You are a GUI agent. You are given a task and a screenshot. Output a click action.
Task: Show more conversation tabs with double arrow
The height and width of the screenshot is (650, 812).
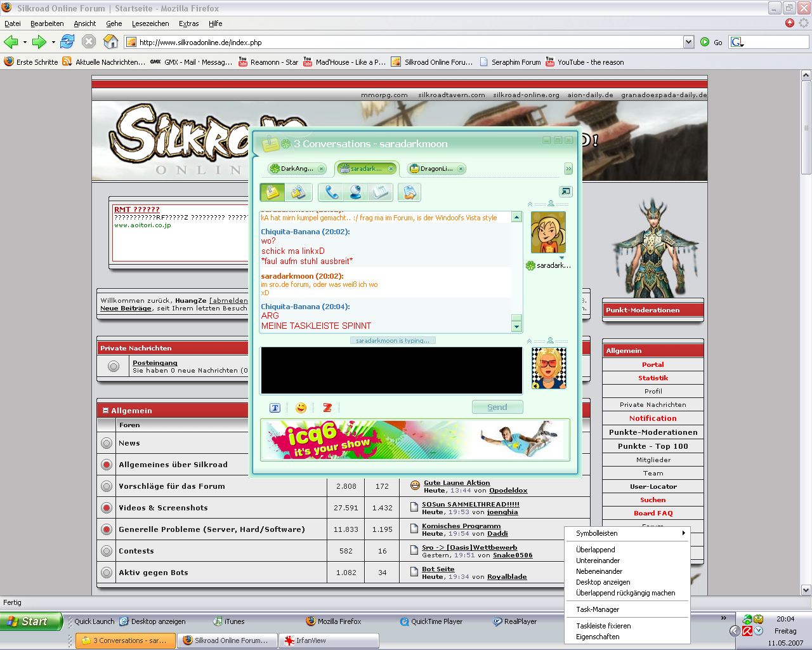(568, 169)
